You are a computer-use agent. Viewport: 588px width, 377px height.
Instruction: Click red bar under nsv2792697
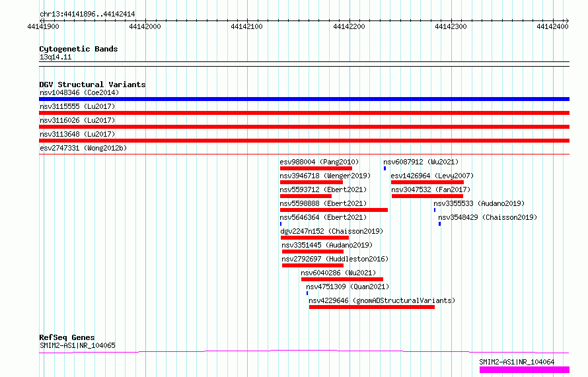coord(312,265)
